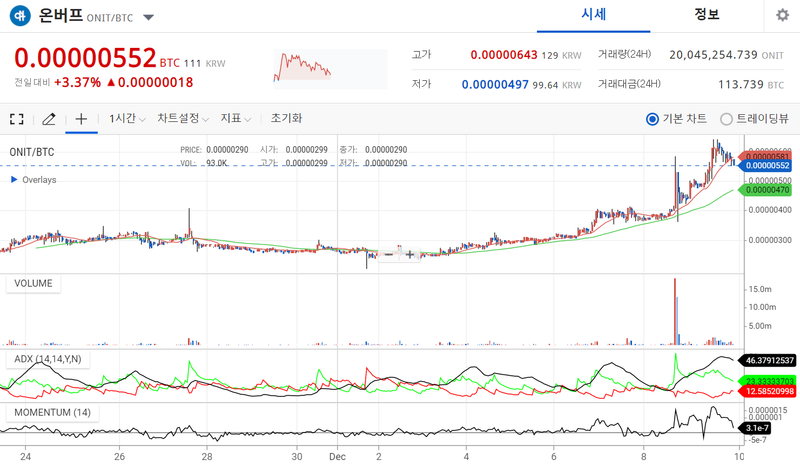Select the crosshair plus tool
The image size is (800, 469).
[x=81, y=119]
